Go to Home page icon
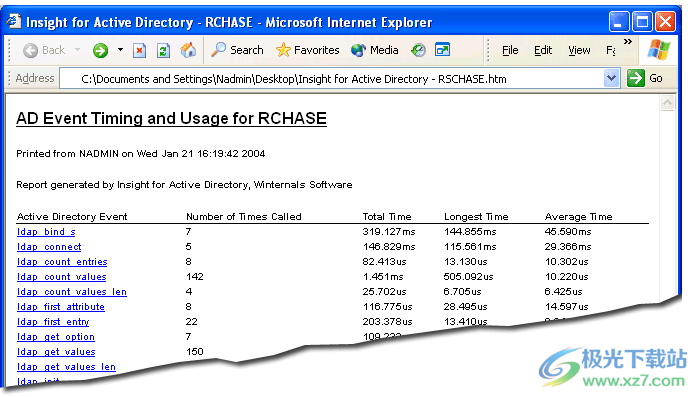Viewport: 698px width, 397px height. [188, 50]
